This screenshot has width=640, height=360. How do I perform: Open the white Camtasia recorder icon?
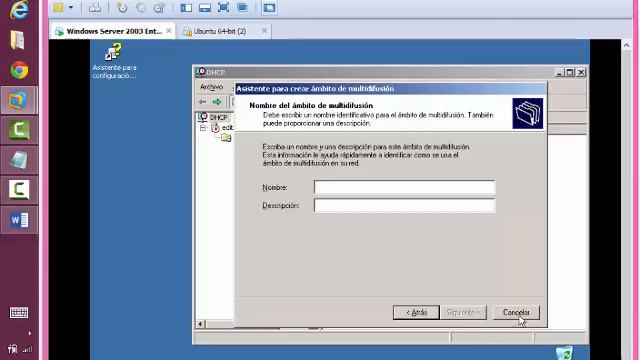click(19, 190)
